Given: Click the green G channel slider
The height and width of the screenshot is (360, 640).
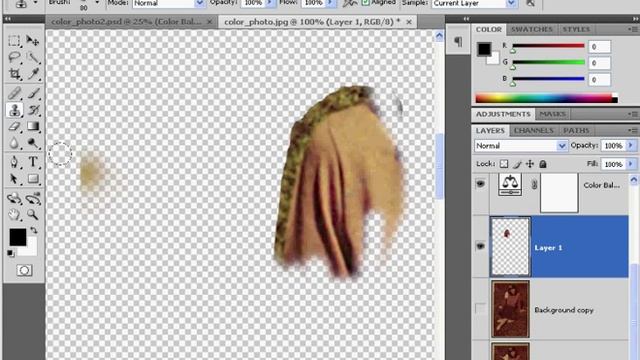Looking at the screenshot, I should [548, 62].
